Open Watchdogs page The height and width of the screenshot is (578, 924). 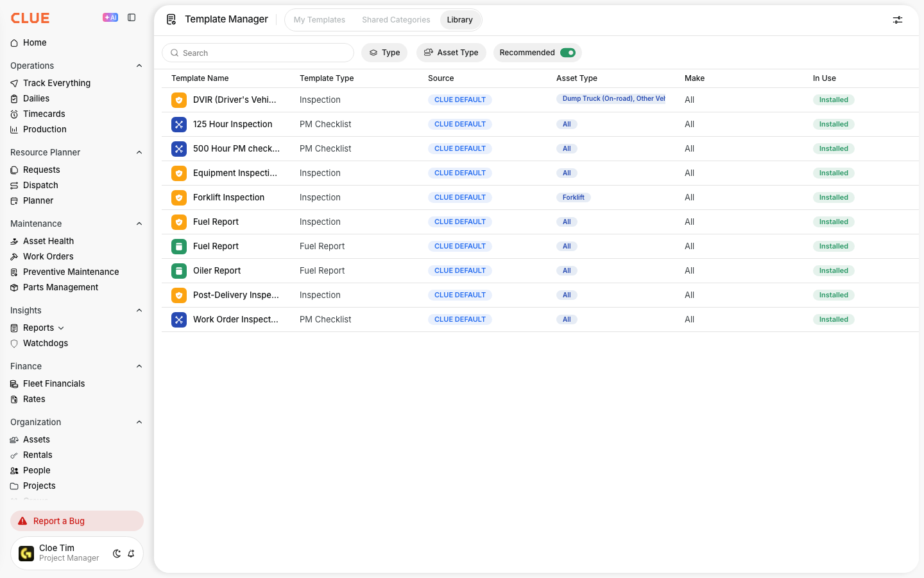pos(45,343)
